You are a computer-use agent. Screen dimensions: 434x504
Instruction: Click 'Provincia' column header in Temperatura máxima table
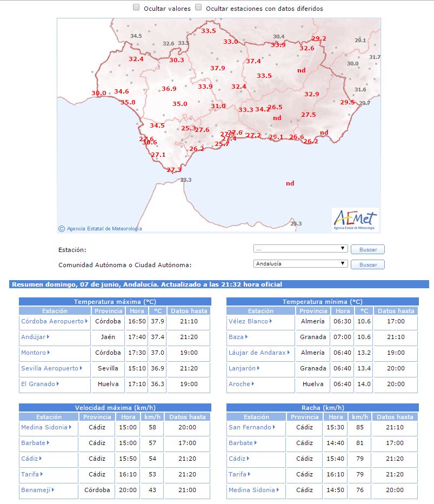pyautogui.click(x=108, y=311)
